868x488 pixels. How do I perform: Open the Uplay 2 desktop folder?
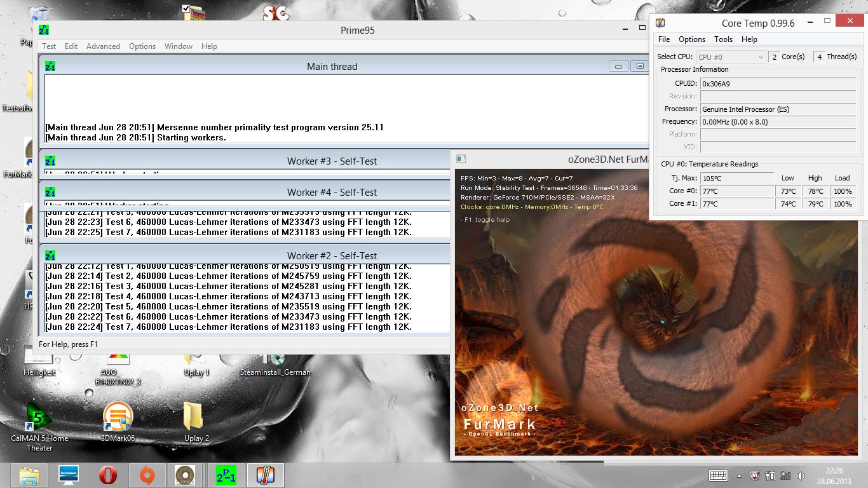193,416
